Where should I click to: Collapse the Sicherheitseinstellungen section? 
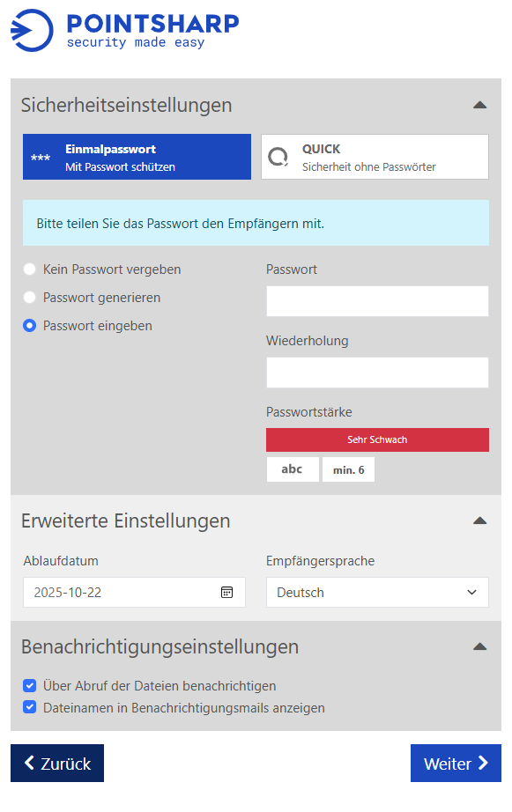click(479, 104)
